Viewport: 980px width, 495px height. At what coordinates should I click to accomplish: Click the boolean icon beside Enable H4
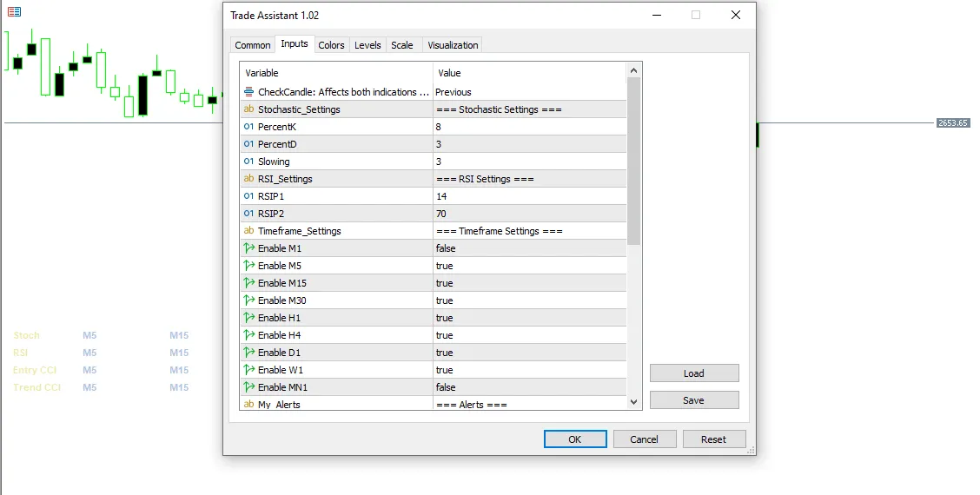click(249, 335)
